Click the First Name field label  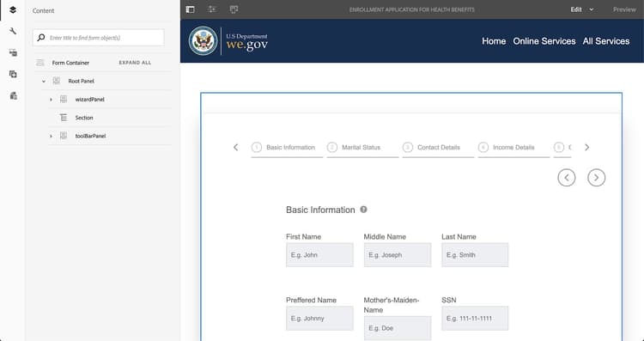pos(303,237)
